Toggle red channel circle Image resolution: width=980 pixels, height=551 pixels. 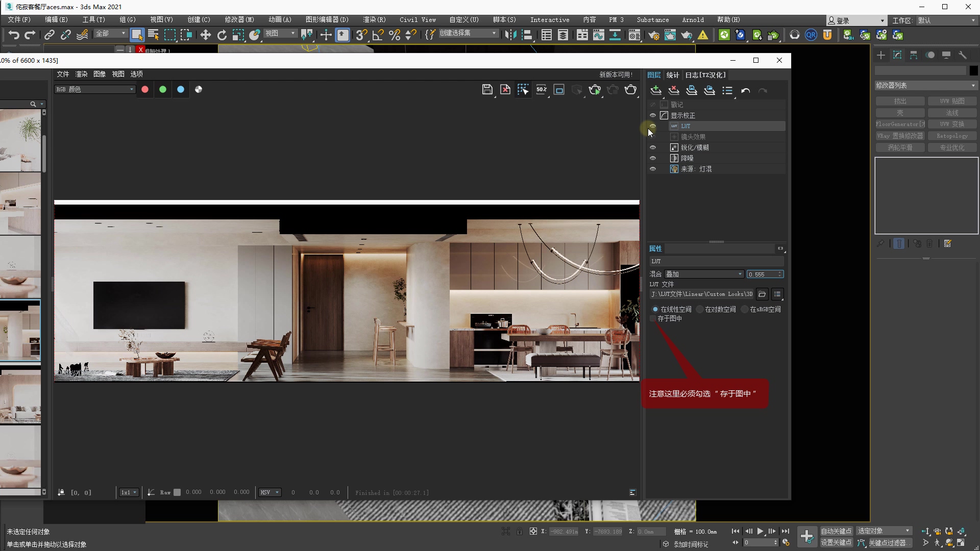coord(145,89)
